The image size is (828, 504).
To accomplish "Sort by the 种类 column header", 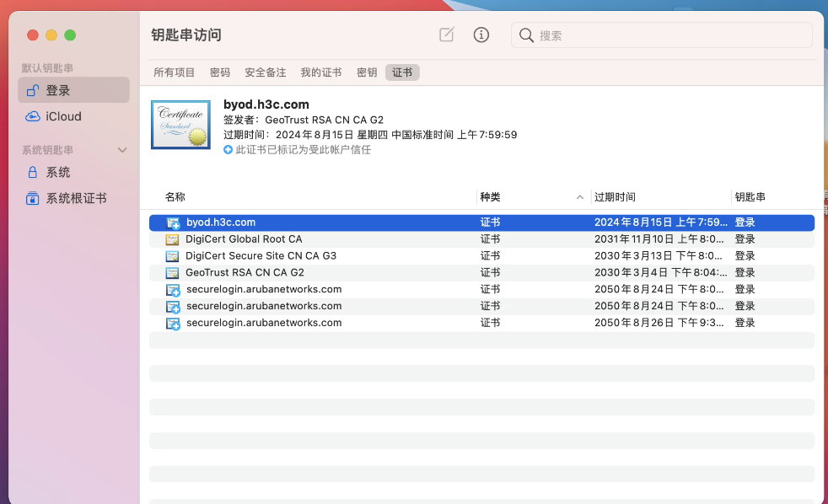I will (x=490, y=197).
